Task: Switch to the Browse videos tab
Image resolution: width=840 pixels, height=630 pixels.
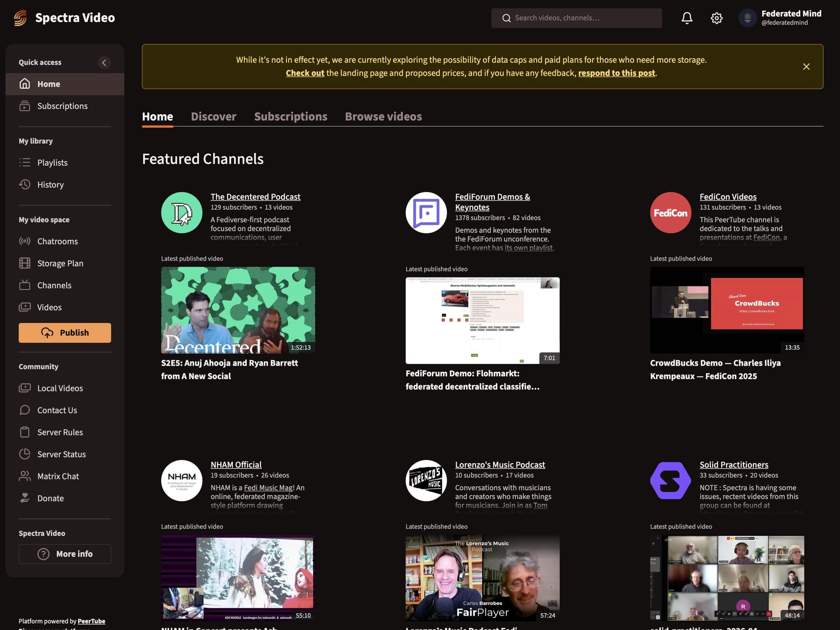Action: (383, 116)
